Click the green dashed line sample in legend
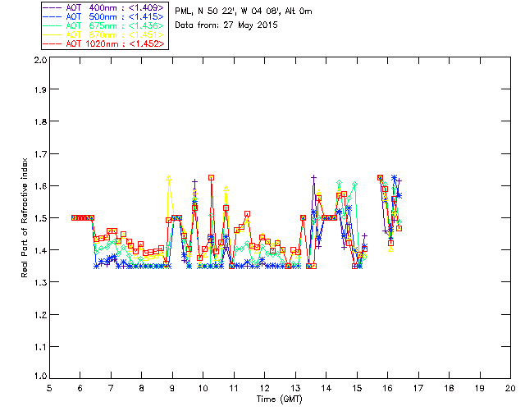 coord(52,25)
